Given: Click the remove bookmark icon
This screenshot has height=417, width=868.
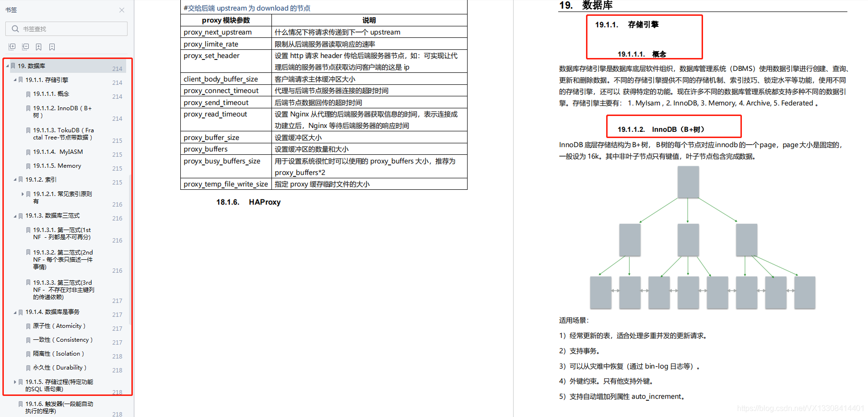Looking at the screenshot, I should [52, 47].
